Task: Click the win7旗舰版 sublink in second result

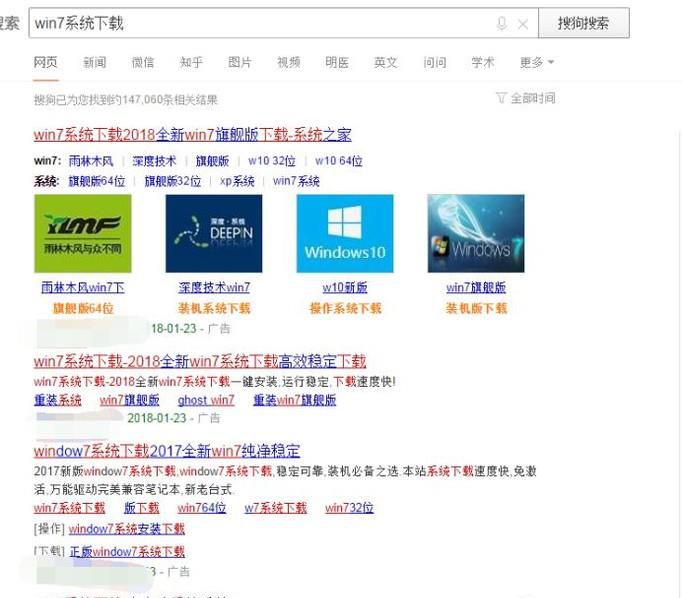Action: pyautogui.click(x=129, y=400)
